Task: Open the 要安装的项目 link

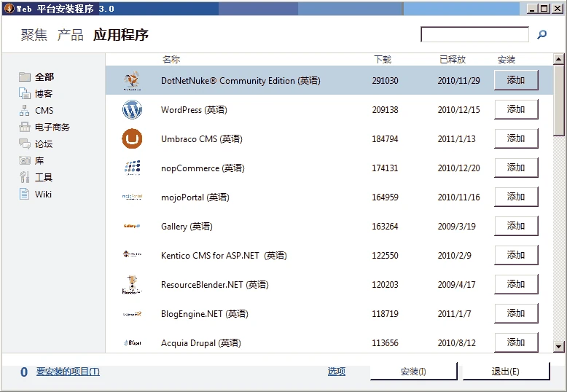Action: pos(68,372)
